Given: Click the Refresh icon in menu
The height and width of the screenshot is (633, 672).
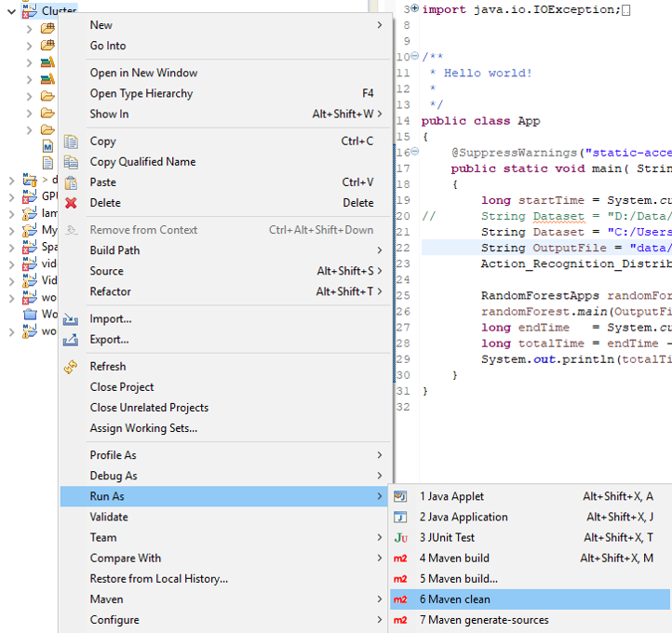Looking at the screenshot, I should (71, 367).
